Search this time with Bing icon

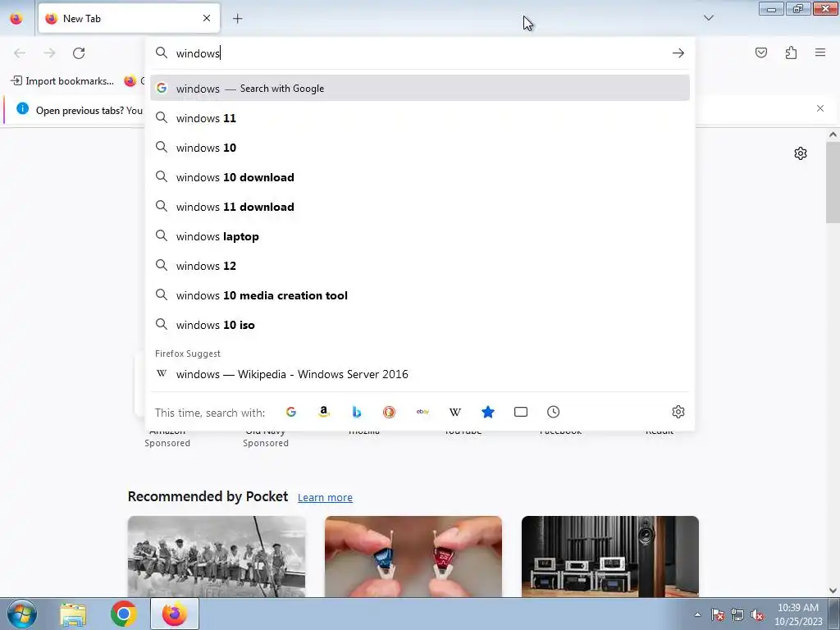click(356, 412)
